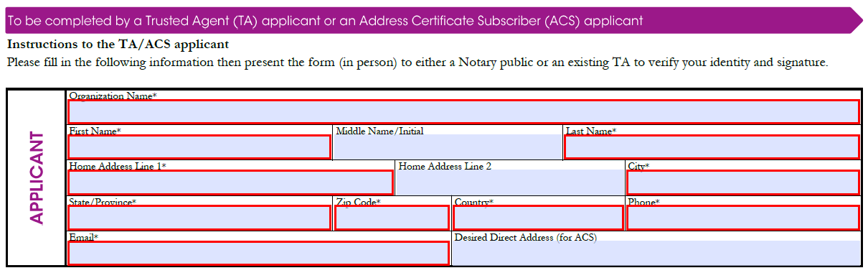
Task: Click the Phone number field
Action: point(742,218)
